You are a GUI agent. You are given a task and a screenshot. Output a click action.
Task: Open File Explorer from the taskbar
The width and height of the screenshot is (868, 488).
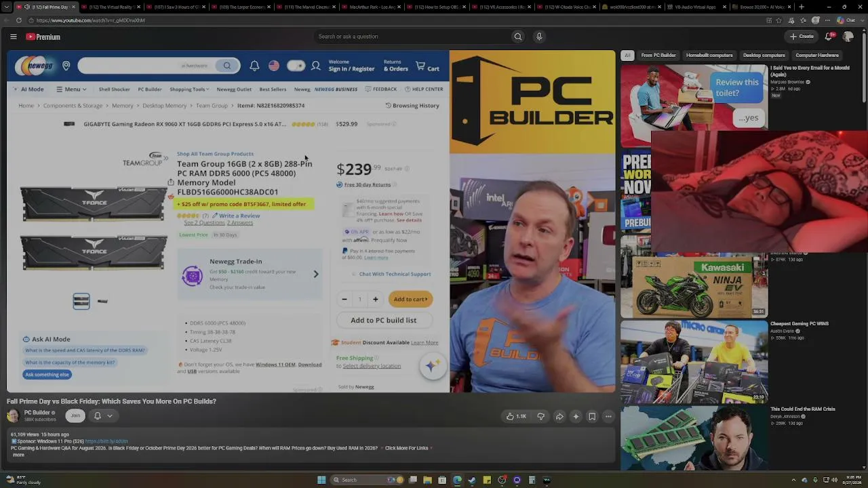427,480
